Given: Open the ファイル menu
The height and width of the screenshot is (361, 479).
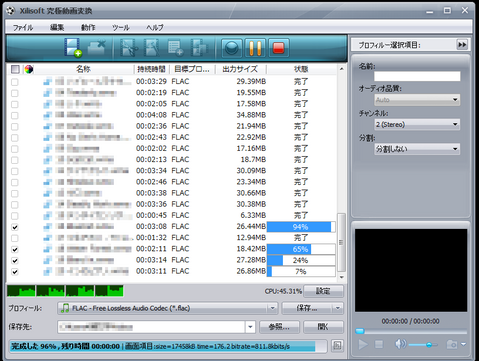Looking at the screenshot, I should click(23, 27).
